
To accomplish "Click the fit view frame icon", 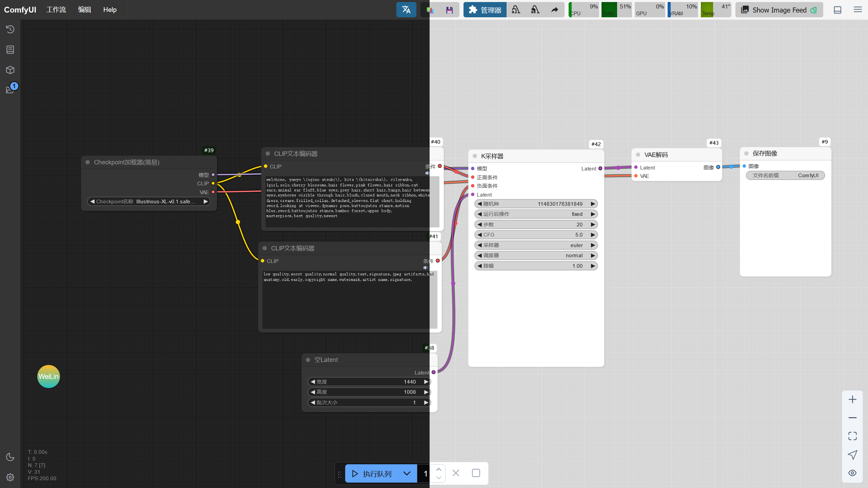I will pos(852,436).
